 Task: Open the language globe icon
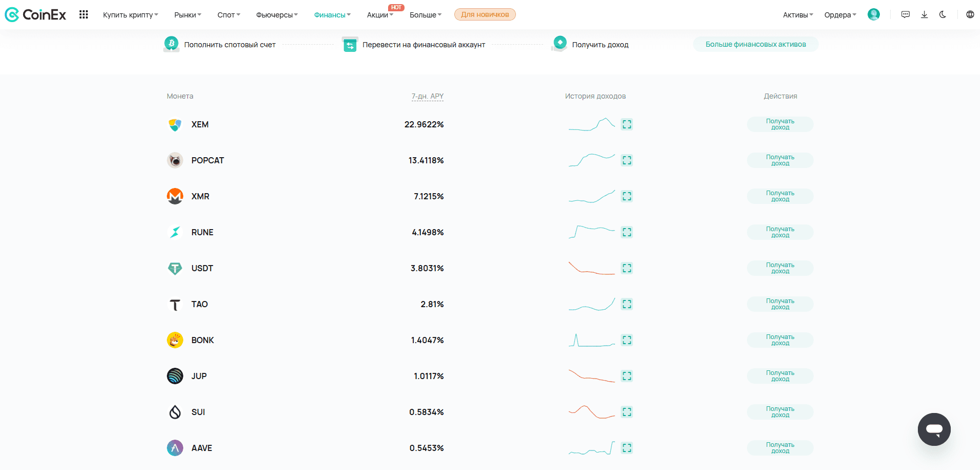click(x=970, y=14)
